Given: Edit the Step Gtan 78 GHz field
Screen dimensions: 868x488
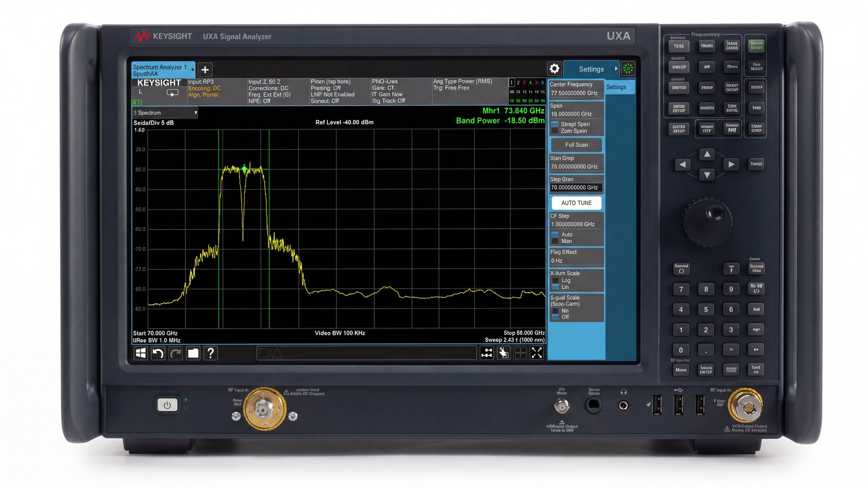Looking at the screenshot, I should (x=576, y=188).
